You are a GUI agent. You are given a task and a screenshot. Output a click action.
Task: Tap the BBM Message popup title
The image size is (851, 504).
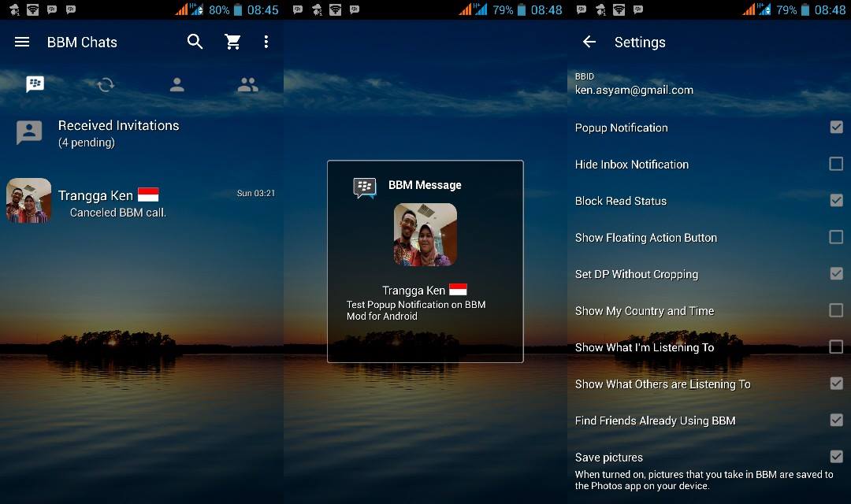pyautogui.click(x=425, y=185)
